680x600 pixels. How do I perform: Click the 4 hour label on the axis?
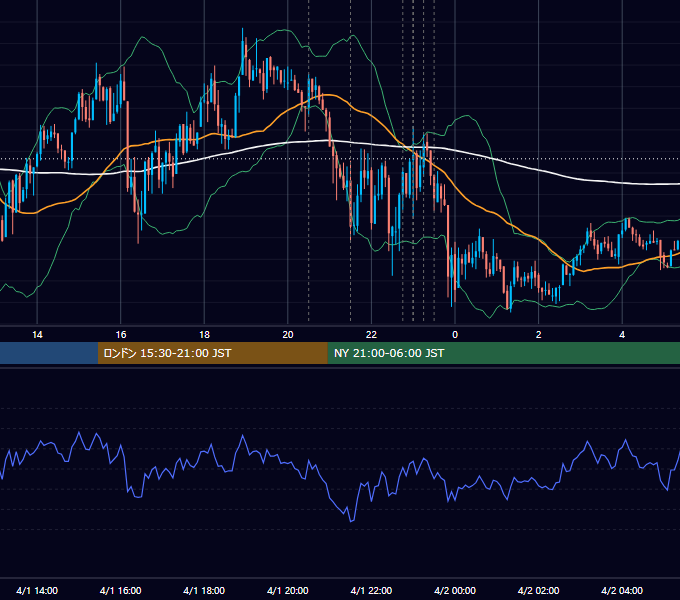pos(622,335)
